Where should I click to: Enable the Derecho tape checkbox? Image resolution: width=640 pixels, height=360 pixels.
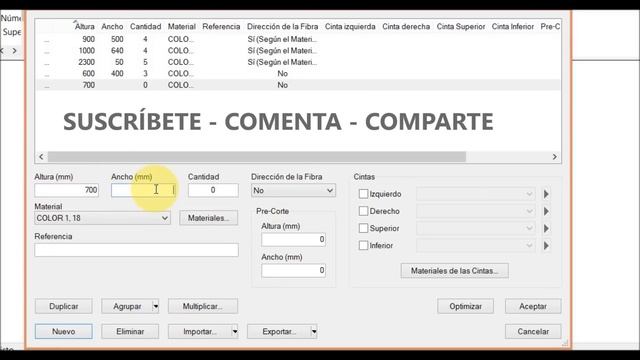pyautogui.click(x=363, y=211)
